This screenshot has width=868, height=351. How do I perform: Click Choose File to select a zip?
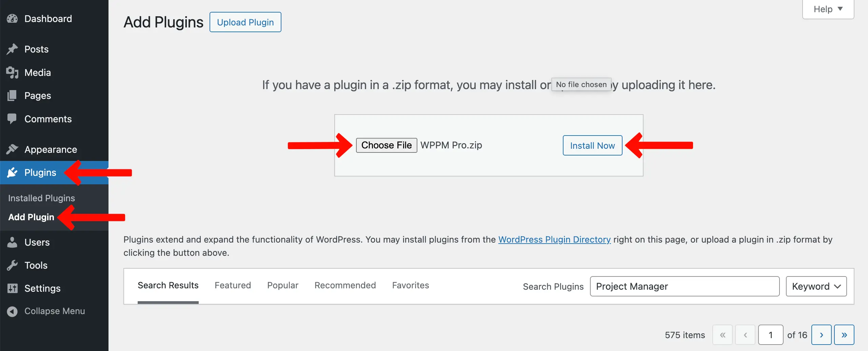(x=387, y=145)
